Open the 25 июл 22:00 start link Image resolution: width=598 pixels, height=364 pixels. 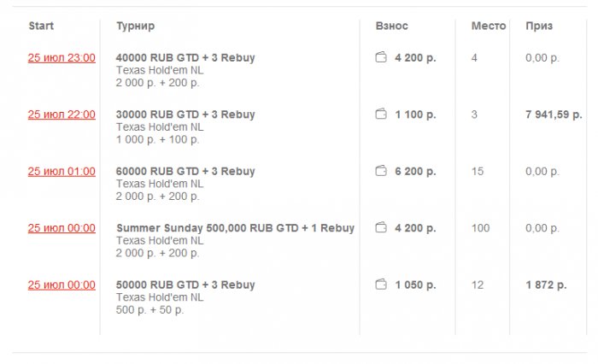62,114
